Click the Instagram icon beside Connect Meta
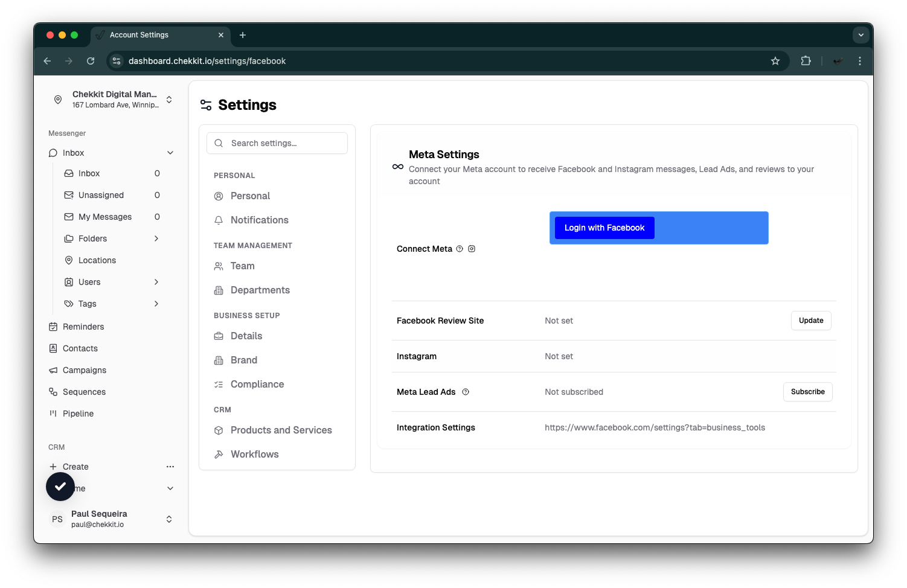907x588 pixels. 472,249
